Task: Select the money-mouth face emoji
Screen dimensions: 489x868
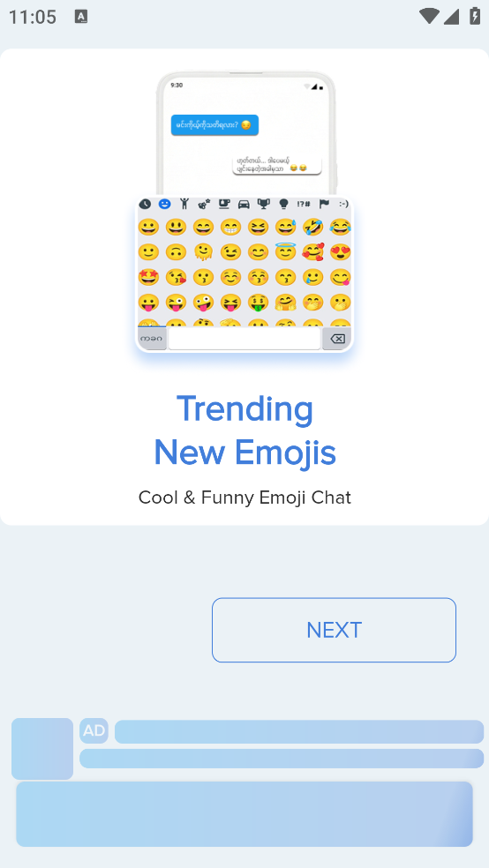Action: point(258,303)
